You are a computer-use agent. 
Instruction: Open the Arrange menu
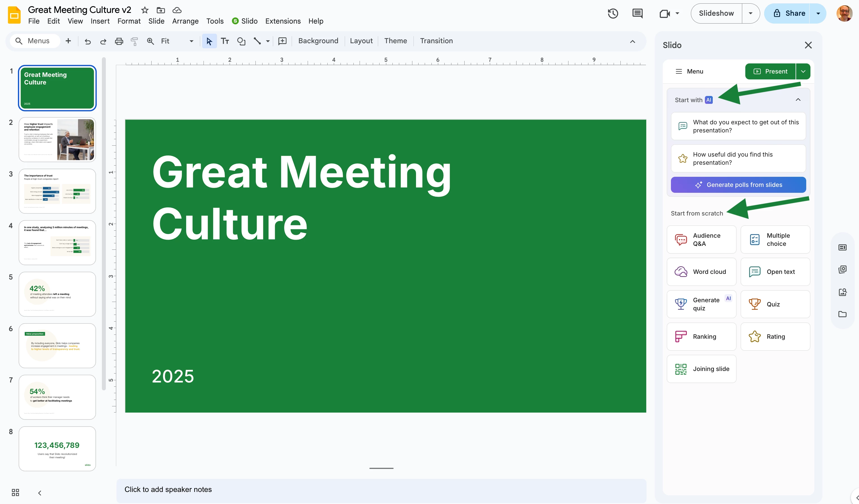click(185, 21)
